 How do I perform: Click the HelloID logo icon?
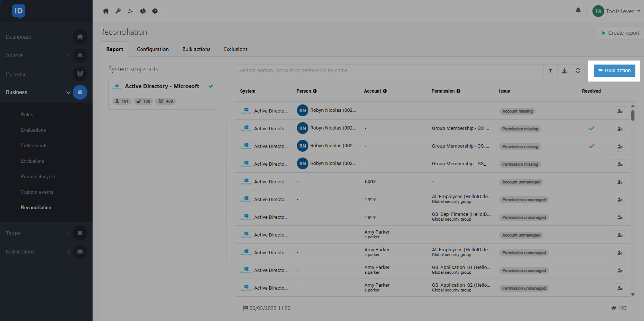point(18,11)
